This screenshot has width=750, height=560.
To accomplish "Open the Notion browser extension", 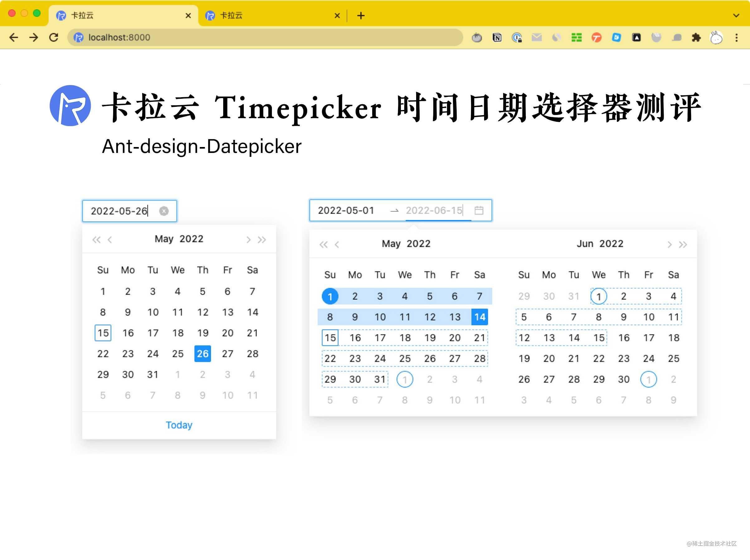I will pyautogui.click(x=497, y=38).
